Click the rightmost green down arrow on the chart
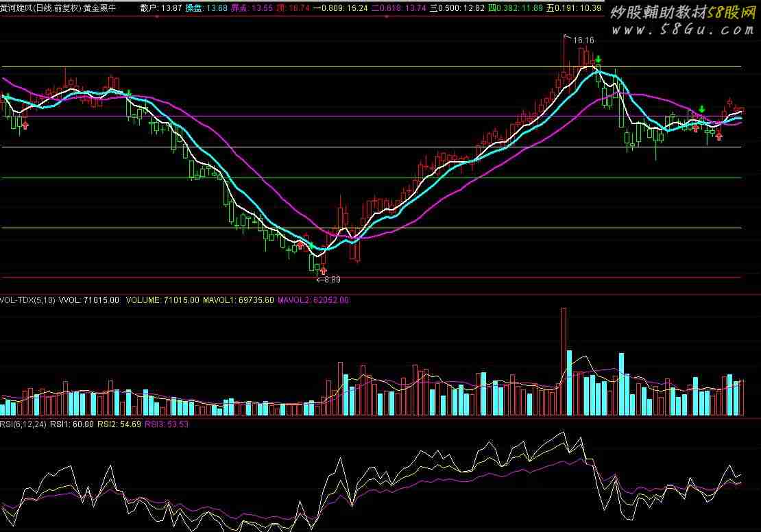Viewport: 761px width, 532px height. [702, 110]
